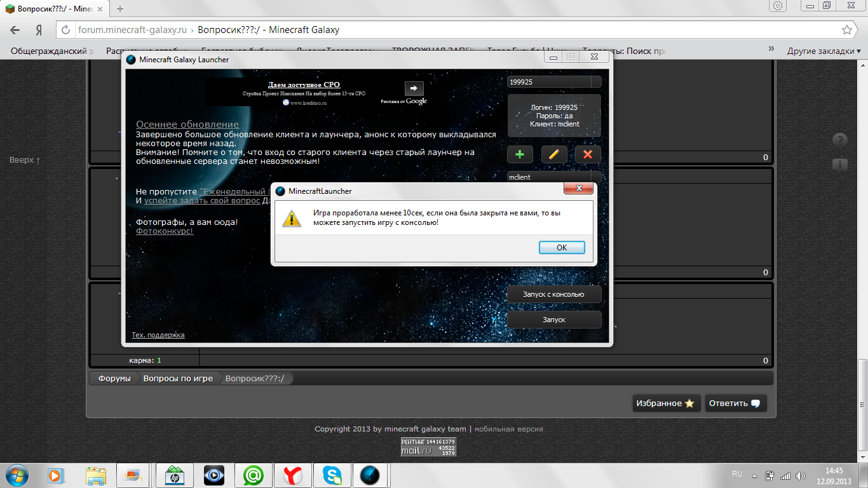Click the forum help question mark icon
The image size is (868, 488).
coord(839,140)
